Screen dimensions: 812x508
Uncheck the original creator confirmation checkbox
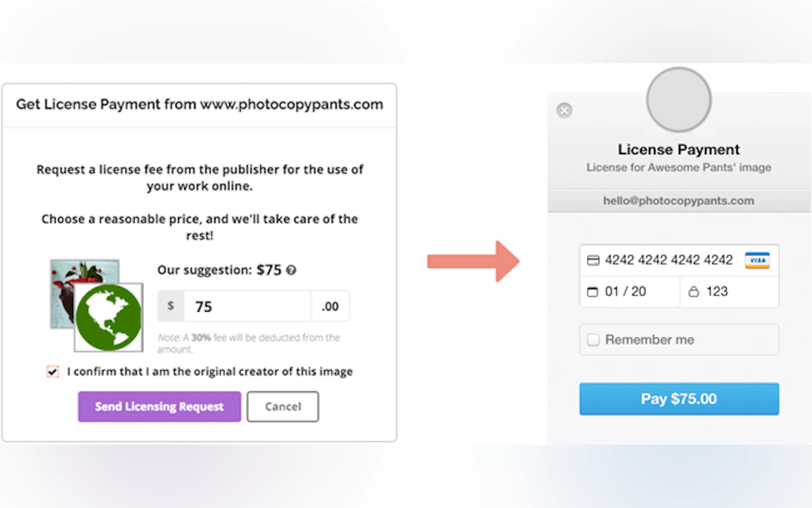click(53, 372)
